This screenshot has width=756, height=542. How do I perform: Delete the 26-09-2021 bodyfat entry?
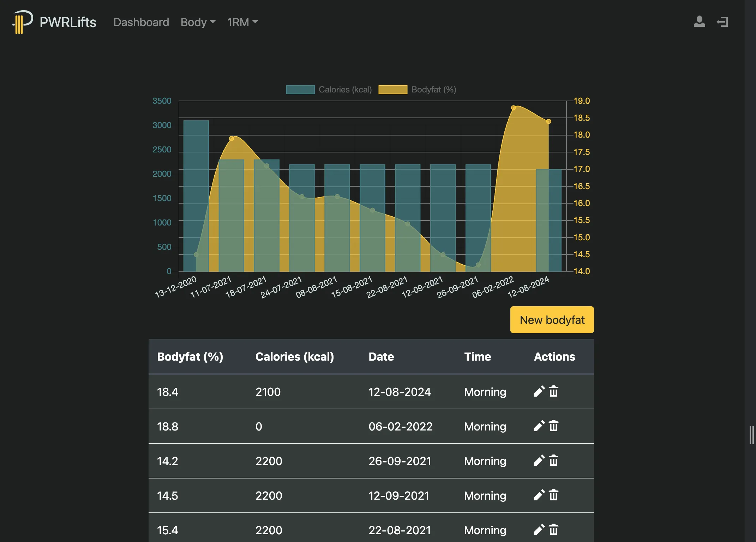[553, 460]
